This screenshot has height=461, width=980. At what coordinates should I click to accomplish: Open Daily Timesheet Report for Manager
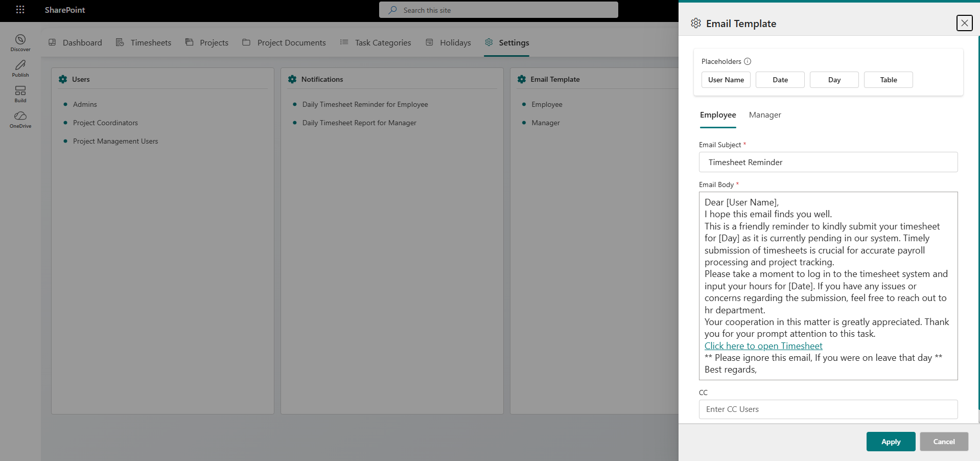(359, 123)
